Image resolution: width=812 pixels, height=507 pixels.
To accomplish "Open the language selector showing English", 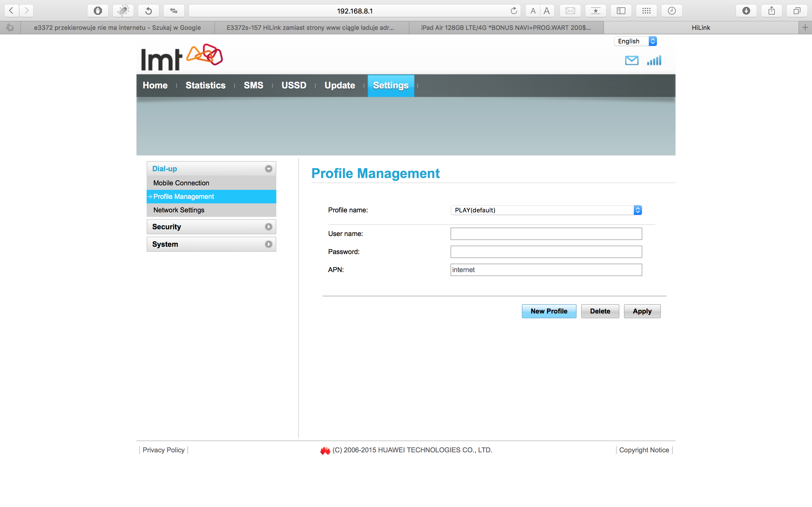I will (x=635, y=41).
